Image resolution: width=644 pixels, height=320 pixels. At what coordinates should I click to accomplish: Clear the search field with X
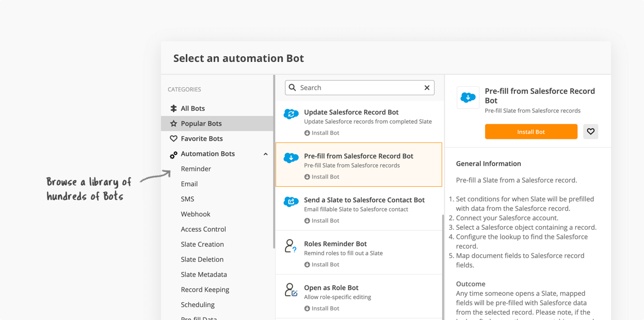tap(427, 88)
